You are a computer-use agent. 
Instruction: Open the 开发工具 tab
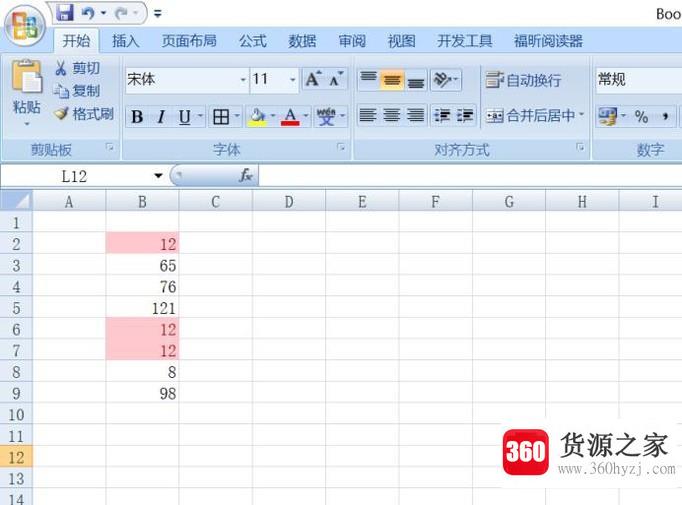465,41
